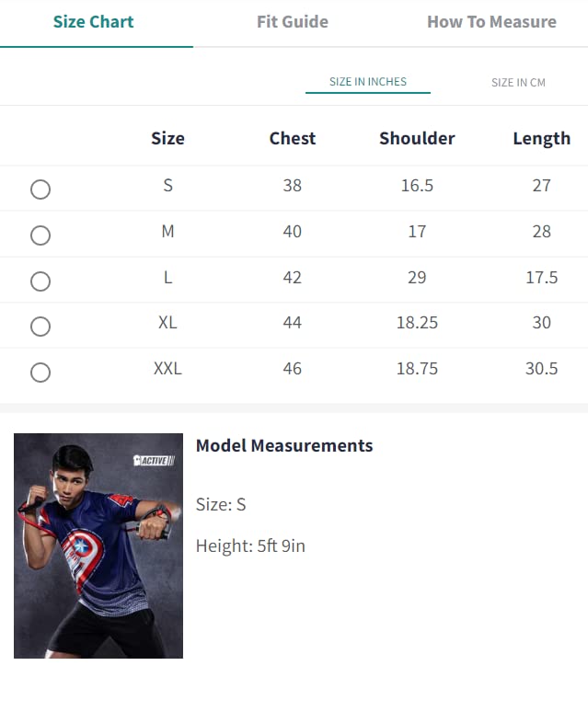Click the chest value 44 for XL

coord(293,323)
